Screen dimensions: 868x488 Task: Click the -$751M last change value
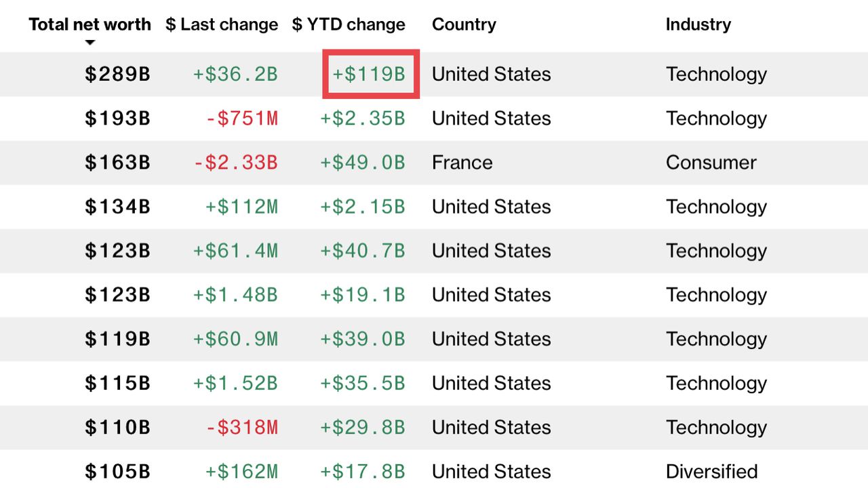tap(242, 119)
